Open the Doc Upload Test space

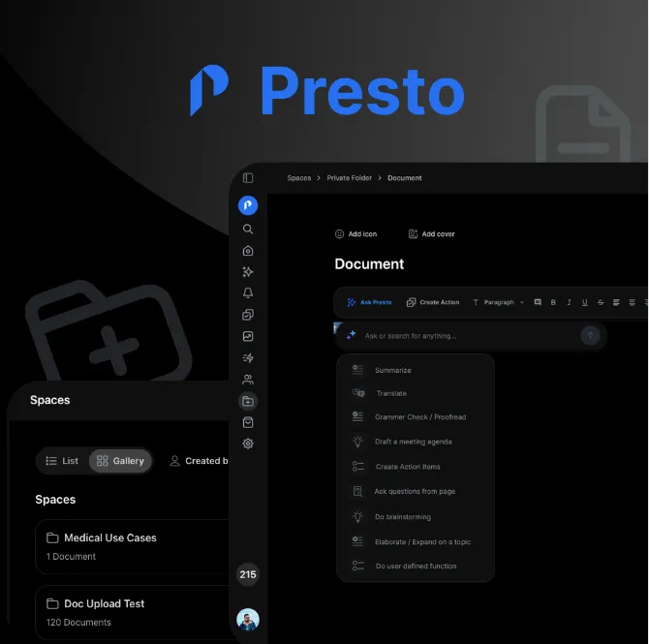133,613
